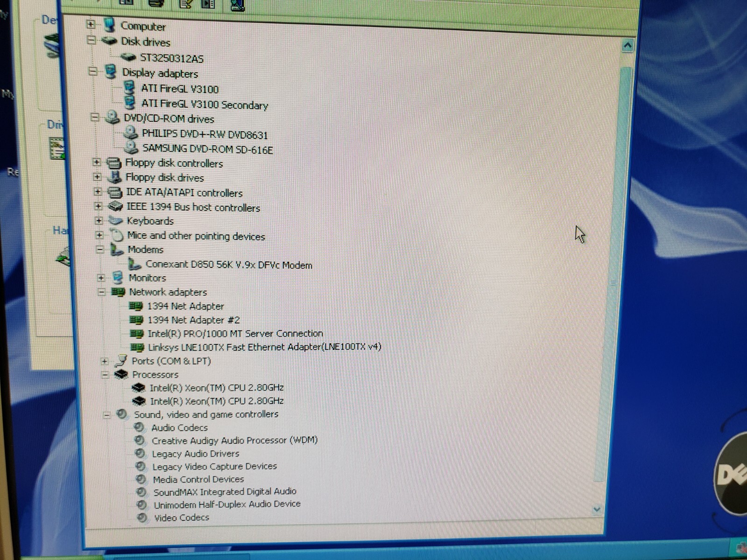Screen dimensions: 747x560
Task: Collapse Sound, video and game controllers
Action: [106, 414]
